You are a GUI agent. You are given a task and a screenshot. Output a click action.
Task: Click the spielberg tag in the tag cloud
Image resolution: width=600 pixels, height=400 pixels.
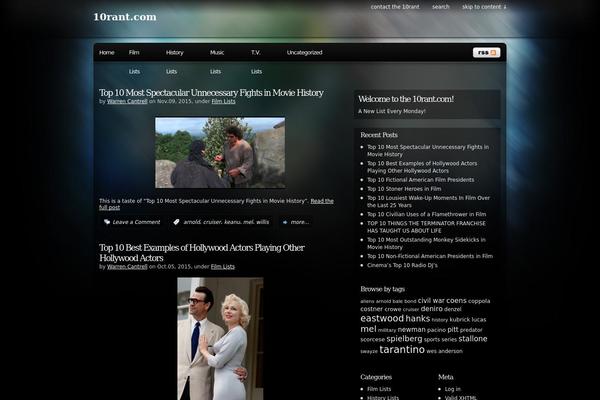pos(404,339)
